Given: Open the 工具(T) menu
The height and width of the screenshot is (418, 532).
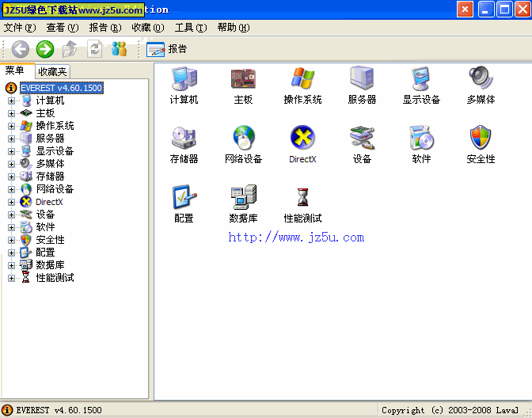Looking at the screenshot, I should click(x=191, y=28).
